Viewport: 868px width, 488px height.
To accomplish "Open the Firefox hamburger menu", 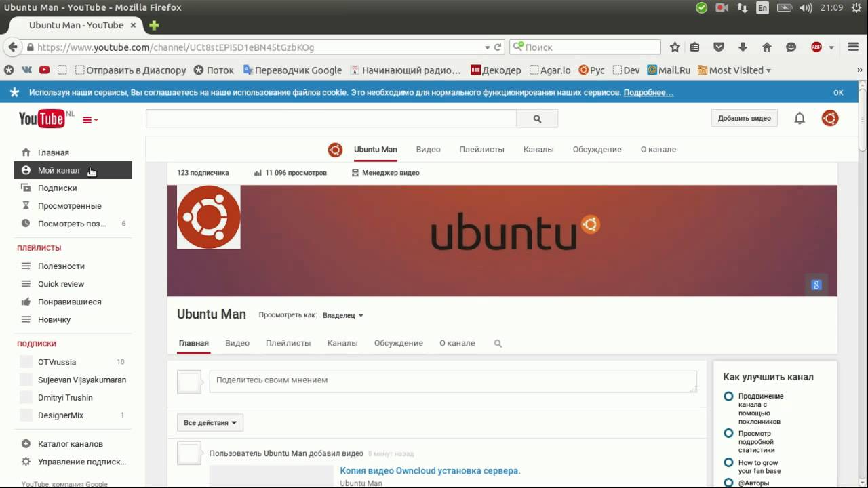I will 853,47.
